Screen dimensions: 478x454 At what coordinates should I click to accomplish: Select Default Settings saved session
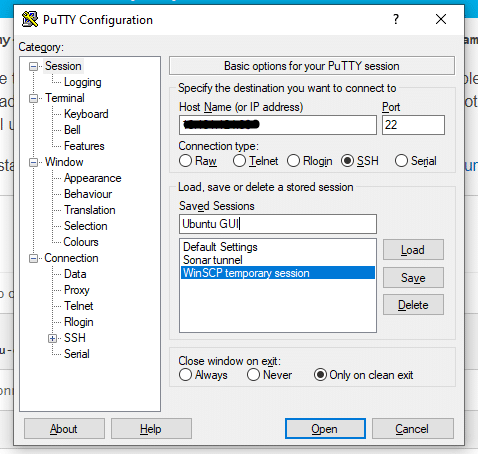coord(278,247)
